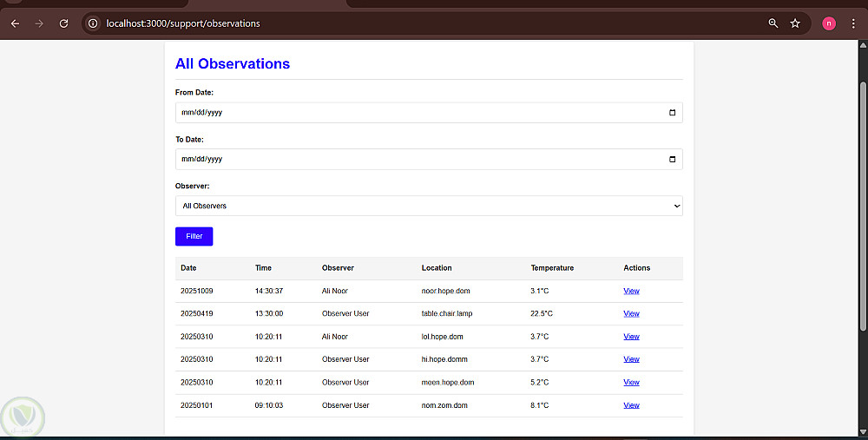Expand the All Observers dropdown
The image size is (868, 440).
429,206
